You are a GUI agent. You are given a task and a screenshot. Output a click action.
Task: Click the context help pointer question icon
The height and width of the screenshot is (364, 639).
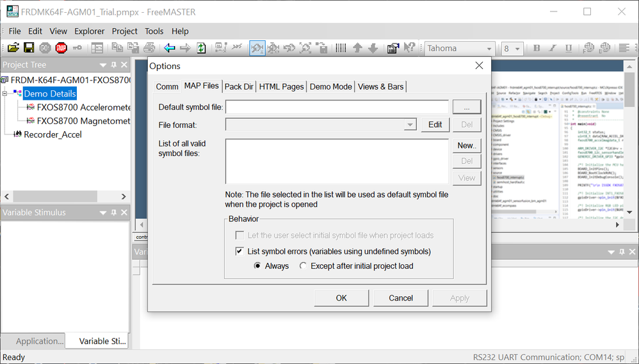click(409, 48)
